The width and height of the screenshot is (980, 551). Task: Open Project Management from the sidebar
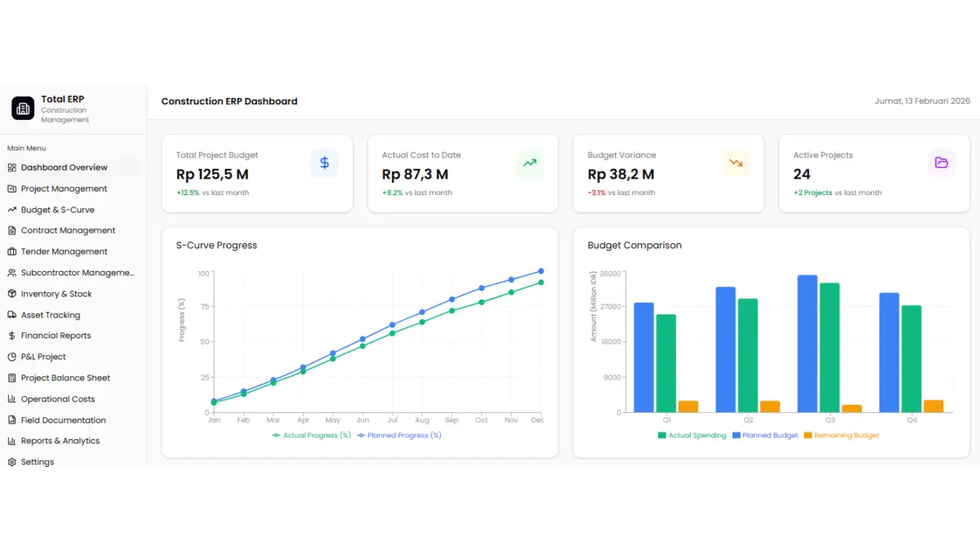(x=64, y=189)
